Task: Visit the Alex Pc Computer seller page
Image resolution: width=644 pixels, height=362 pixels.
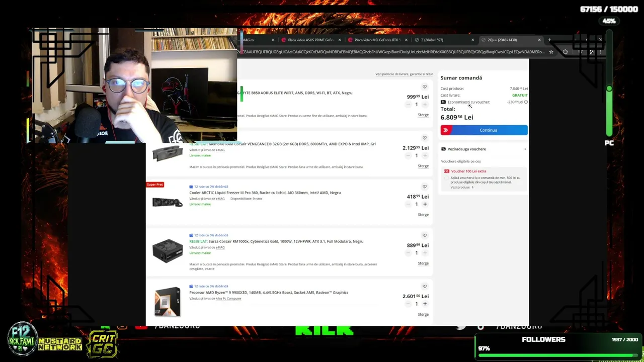Action: (228, 299)
